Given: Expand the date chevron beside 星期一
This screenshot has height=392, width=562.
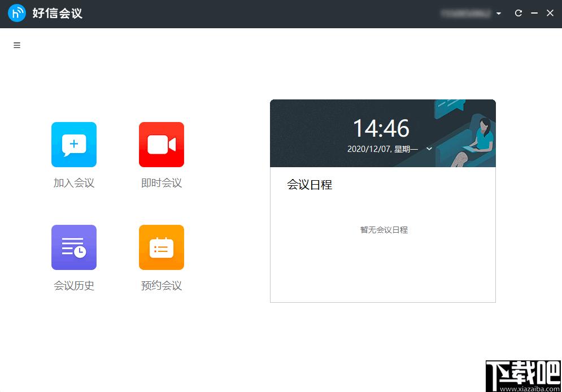Looking at the screenshot, I should 429,149.
